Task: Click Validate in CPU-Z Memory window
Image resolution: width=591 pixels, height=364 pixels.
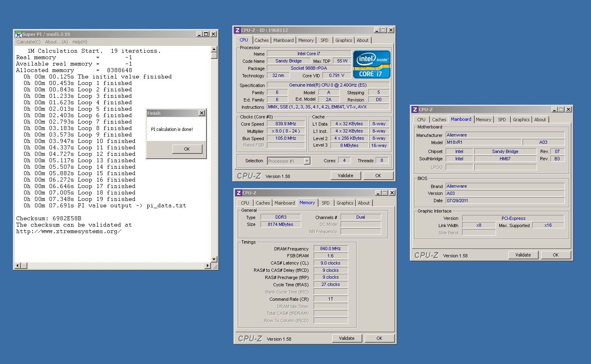Action: click(347, 338)
